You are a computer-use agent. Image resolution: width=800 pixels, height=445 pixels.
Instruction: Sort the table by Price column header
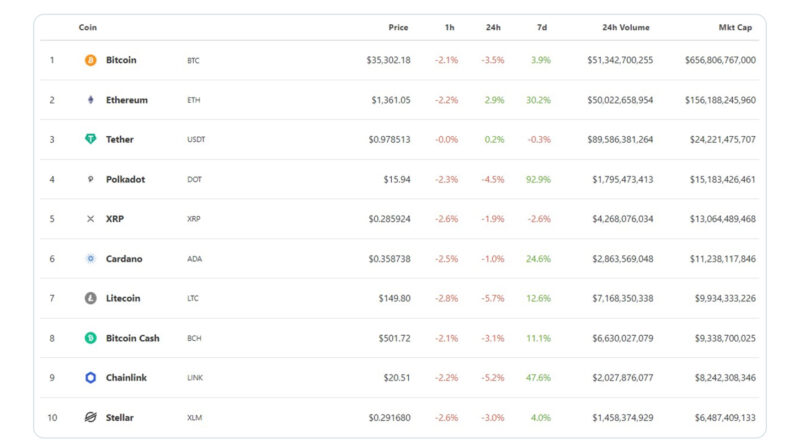pos(398,27)
